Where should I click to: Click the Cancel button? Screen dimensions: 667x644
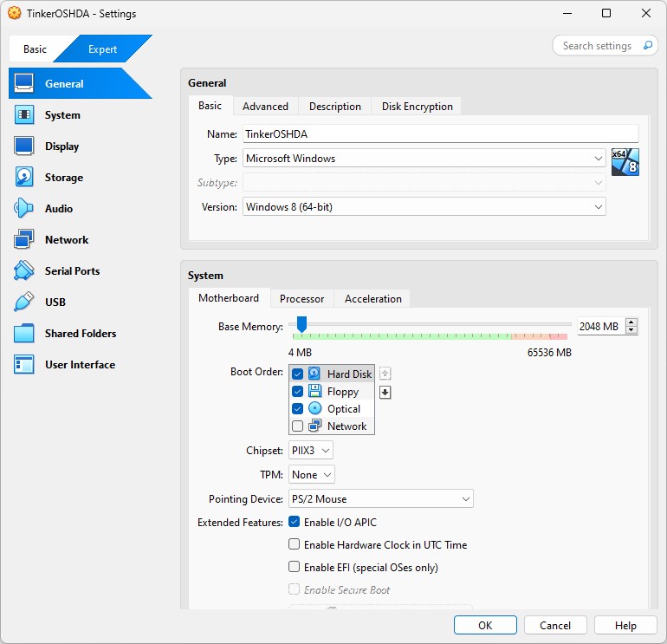coord(555,625)
